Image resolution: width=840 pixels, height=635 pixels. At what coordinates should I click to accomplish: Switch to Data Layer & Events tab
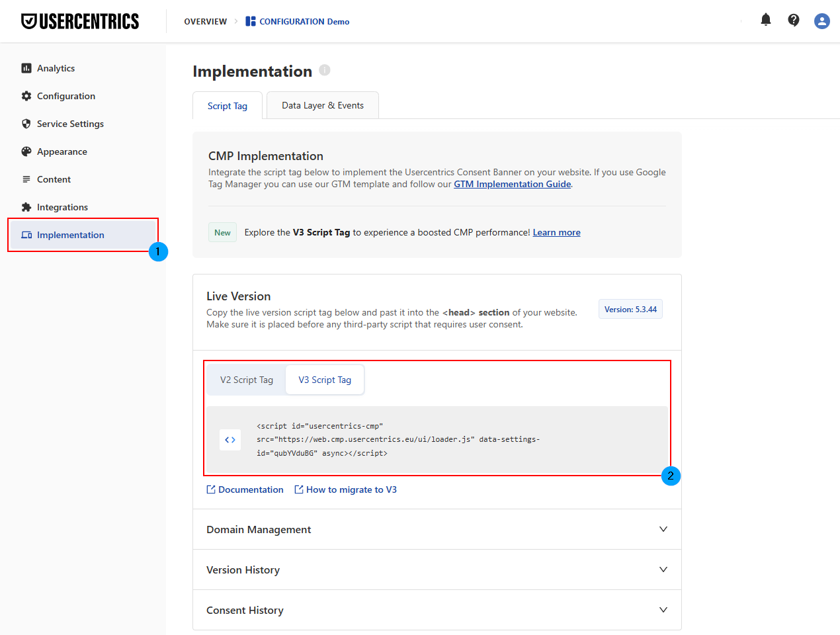tap(323, 105)
